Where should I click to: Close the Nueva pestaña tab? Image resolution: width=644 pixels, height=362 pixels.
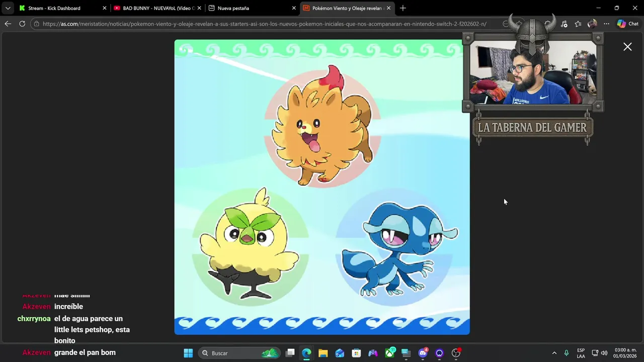294,8
